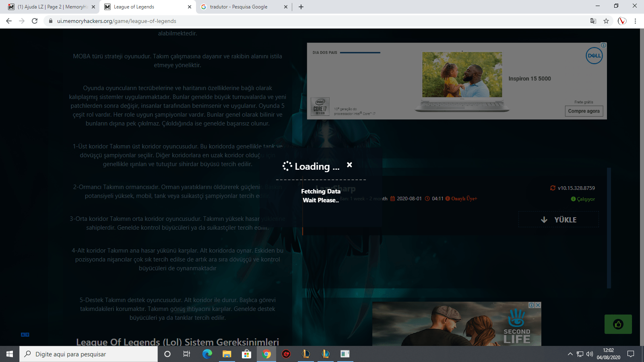
Task: Show hidden system tray icons
Action: tap(570, 354)
